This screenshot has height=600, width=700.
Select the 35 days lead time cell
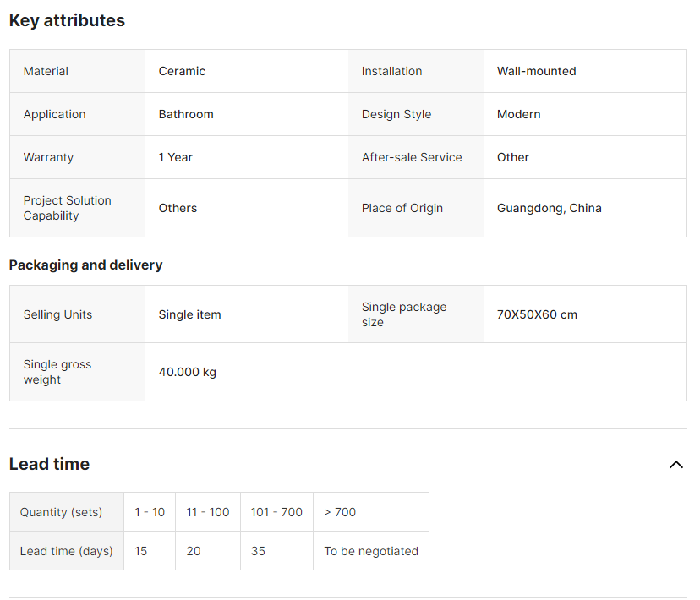pos(258,551)
